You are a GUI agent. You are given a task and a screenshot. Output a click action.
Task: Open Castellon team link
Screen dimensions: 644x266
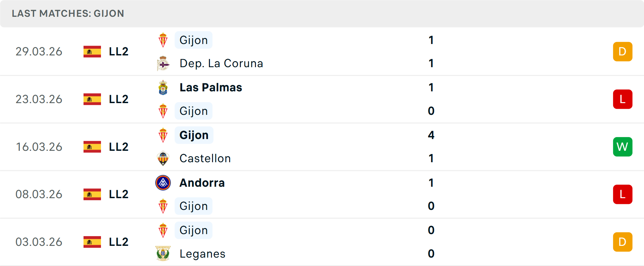(x=205, y=159)
